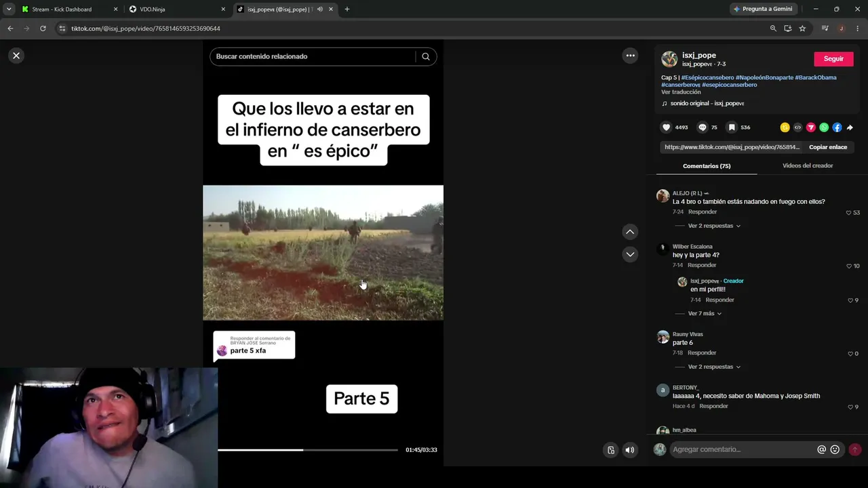Image resolution: width=868 pixels, height=488 pixels.
Task: Switch to the Comentarios (75) tab
Action: point(707,166)
